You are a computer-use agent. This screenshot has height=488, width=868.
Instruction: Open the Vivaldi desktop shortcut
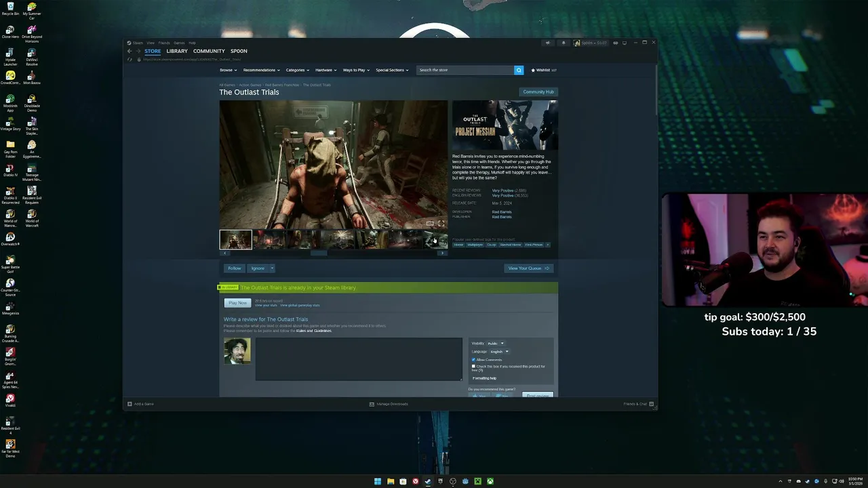coord(10,401)
